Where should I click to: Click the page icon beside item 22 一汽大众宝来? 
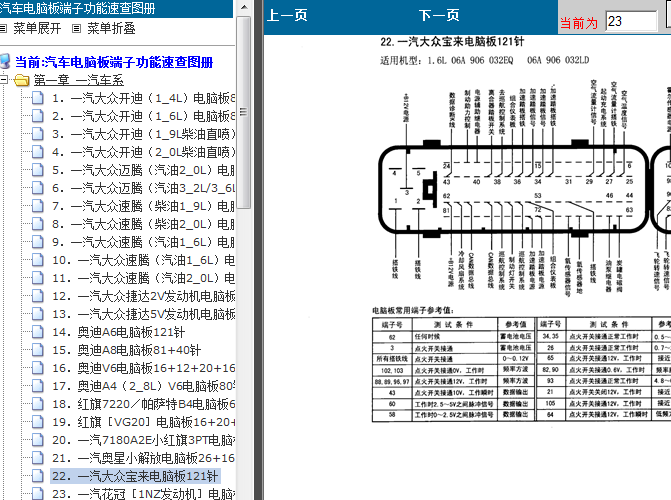(x=38, y=476)
